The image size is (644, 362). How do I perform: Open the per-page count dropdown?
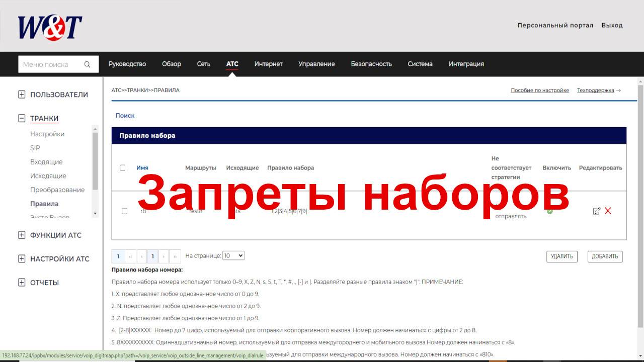(x=233, y=255)
